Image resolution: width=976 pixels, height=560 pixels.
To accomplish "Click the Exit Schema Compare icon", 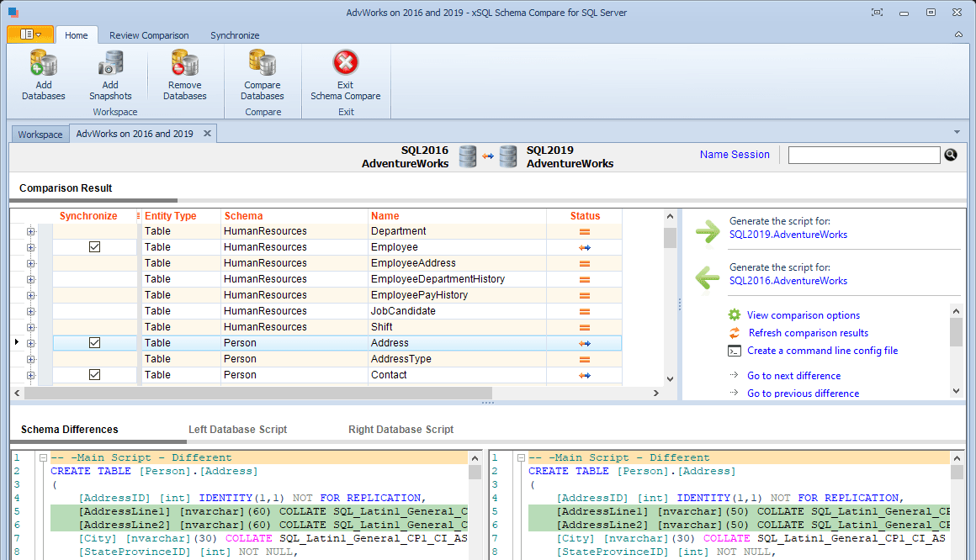I will [x=346, y=62].
